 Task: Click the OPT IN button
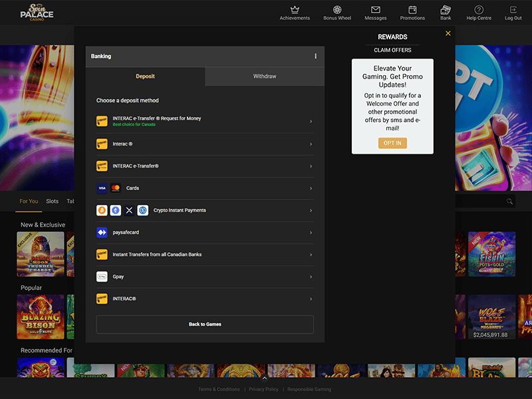pos(392,143)
